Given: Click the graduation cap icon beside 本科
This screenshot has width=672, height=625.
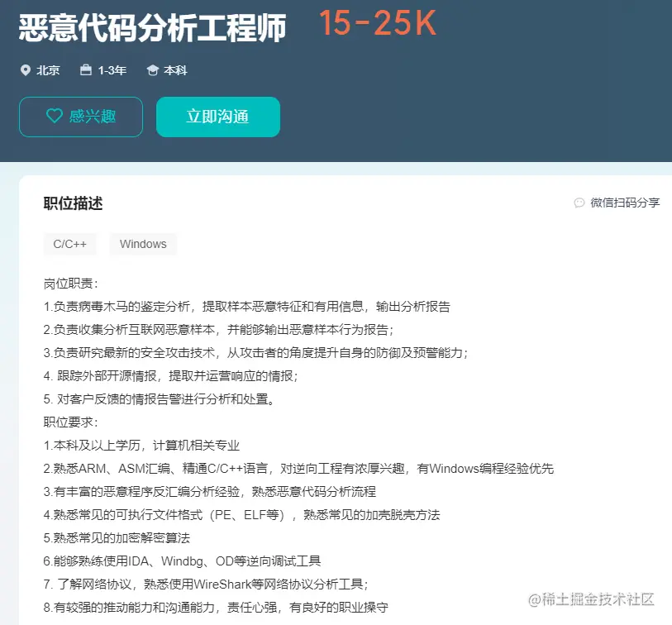Looking at the screenshot, I should click(x=153, y=70).
